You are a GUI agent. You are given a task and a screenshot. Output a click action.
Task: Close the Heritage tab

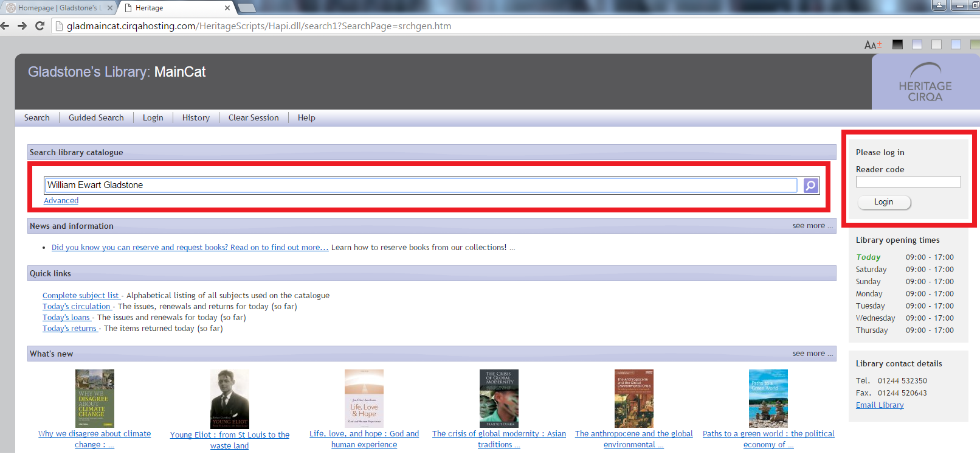click(227, 8)
